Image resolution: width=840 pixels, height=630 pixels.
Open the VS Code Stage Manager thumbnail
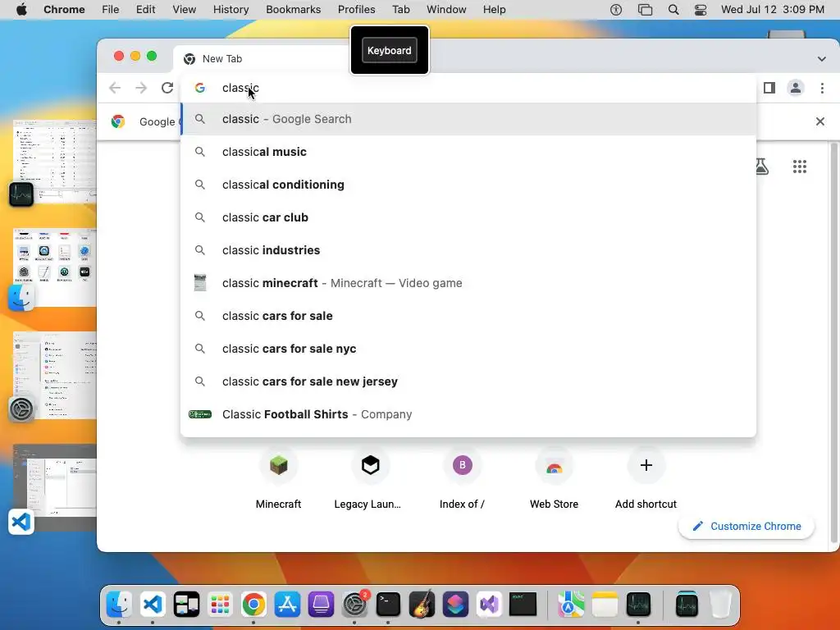point(55,487)
